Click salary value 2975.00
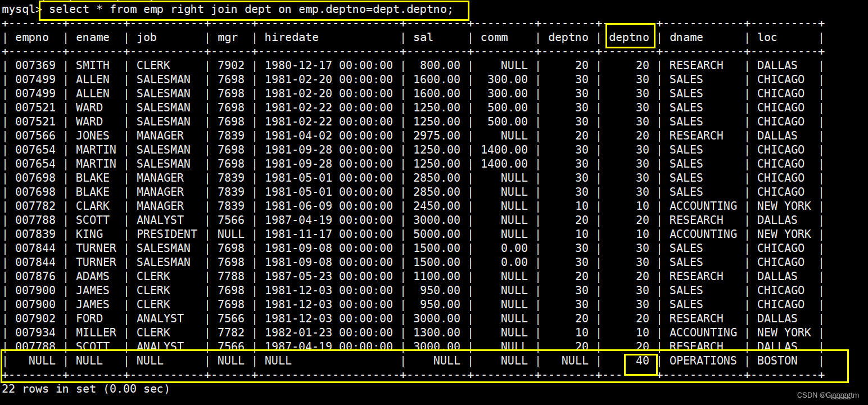Screen dimensions: 868x405 [x=437, y=136]
